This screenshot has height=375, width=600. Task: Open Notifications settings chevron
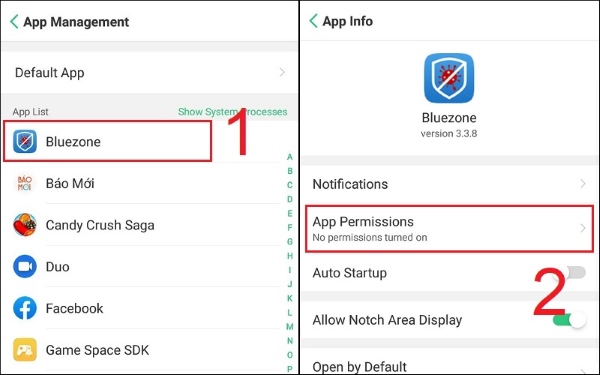(x=583, y=184)
